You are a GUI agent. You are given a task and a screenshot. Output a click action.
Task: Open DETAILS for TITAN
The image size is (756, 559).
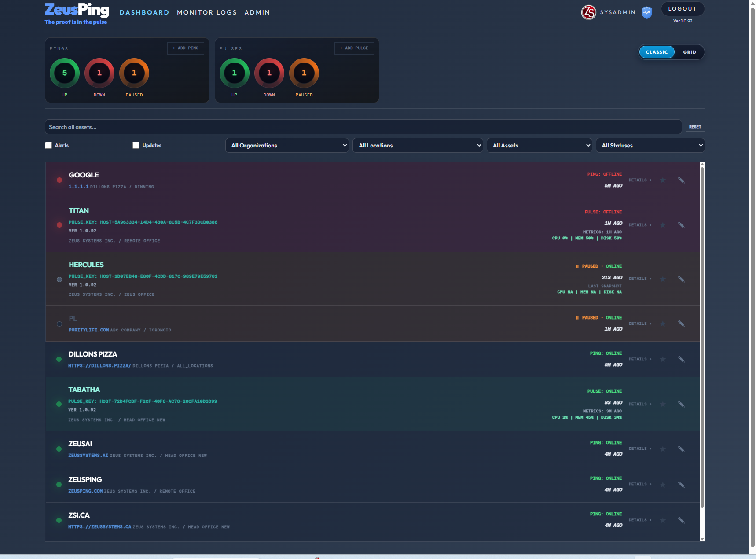(640, 225)
